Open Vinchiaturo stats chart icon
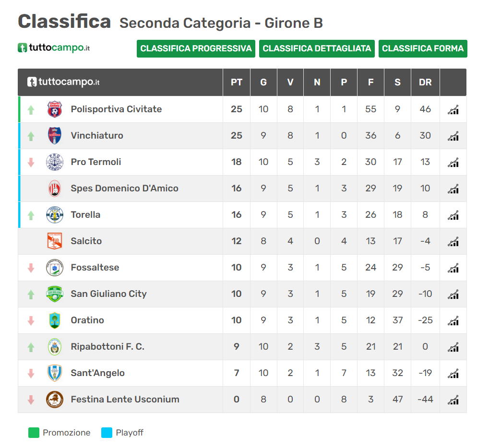 (x=453, y=136)
